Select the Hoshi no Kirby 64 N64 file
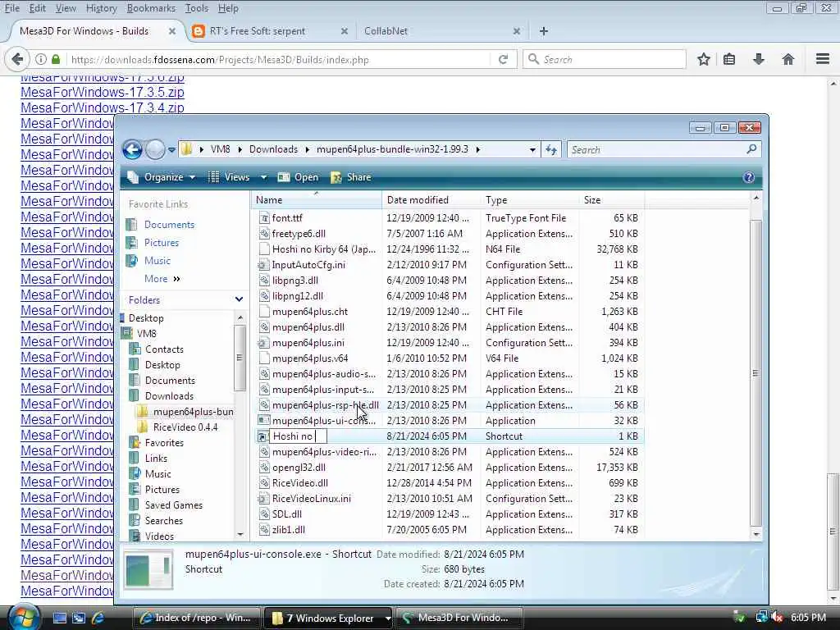This screenshot has height=630, width=840. [323, 249]
